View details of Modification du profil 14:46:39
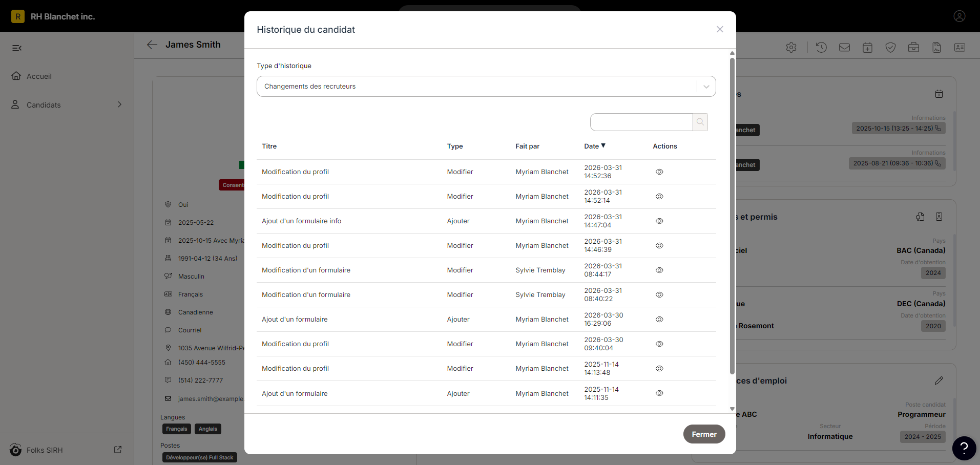This screenshot has height=465, width=980. click(x=659, y=246)
